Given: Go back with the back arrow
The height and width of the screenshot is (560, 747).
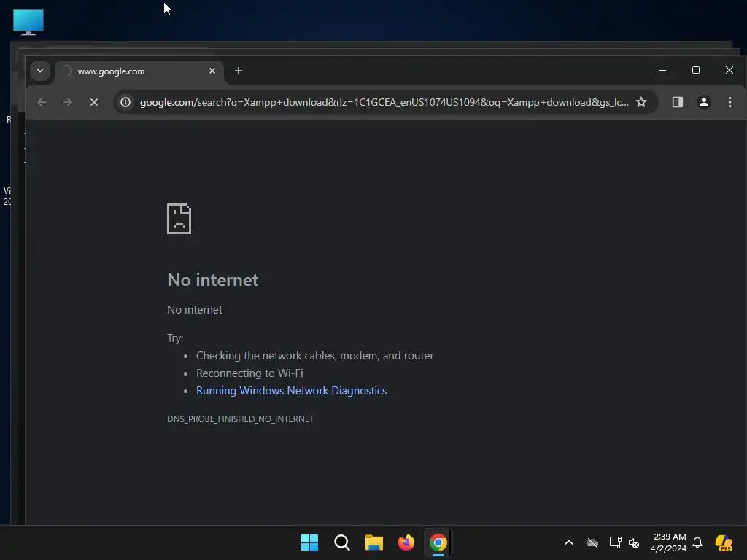Looking at the screenshot, I should click(42, 102).
